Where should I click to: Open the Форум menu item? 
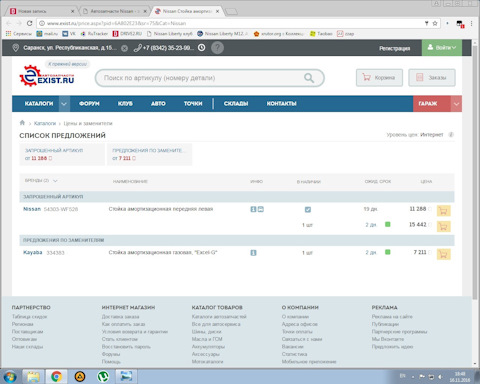click(89, 104)
